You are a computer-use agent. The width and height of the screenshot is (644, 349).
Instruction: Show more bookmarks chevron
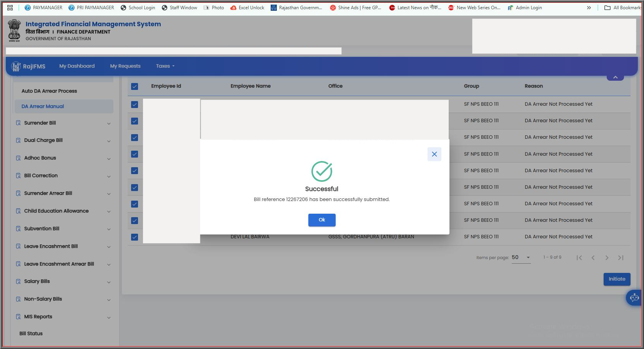(x=589, y=8)
